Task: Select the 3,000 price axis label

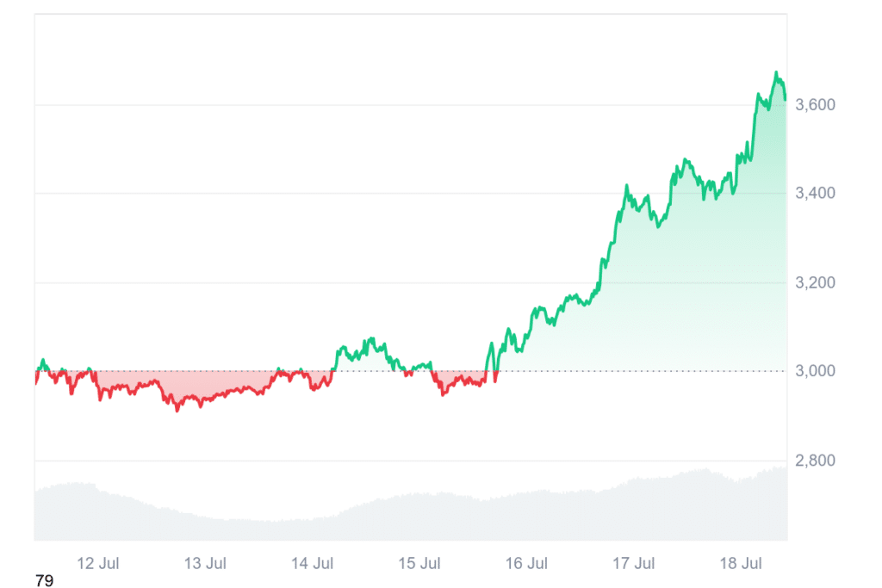Action: tap(815, 371)
